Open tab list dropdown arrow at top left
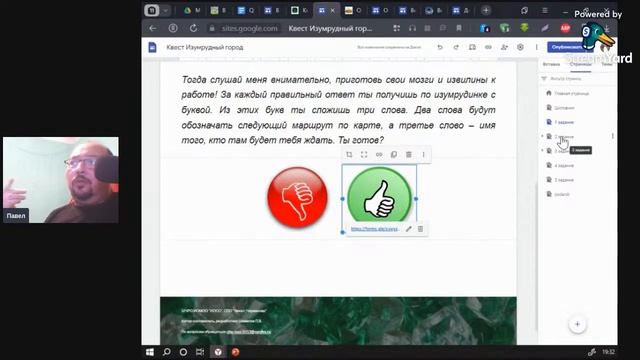The image size is (640, 360). (166, 11)
